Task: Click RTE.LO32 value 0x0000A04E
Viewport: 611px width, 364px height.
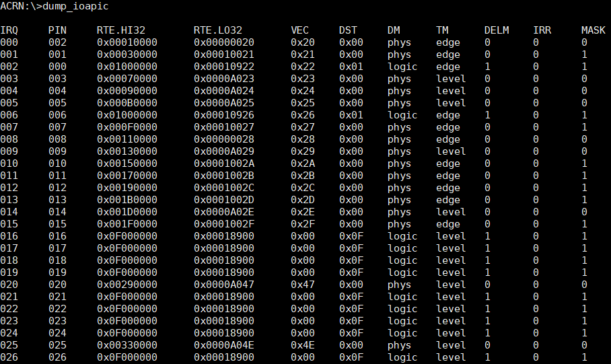Action: click(x=224, y=345)
